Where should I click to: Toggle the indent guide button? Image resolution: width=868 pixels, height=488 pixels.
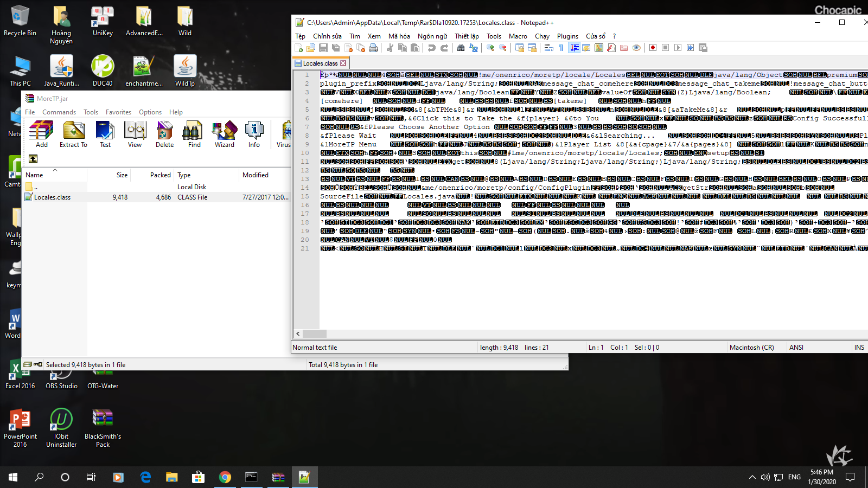click(574, 48)
